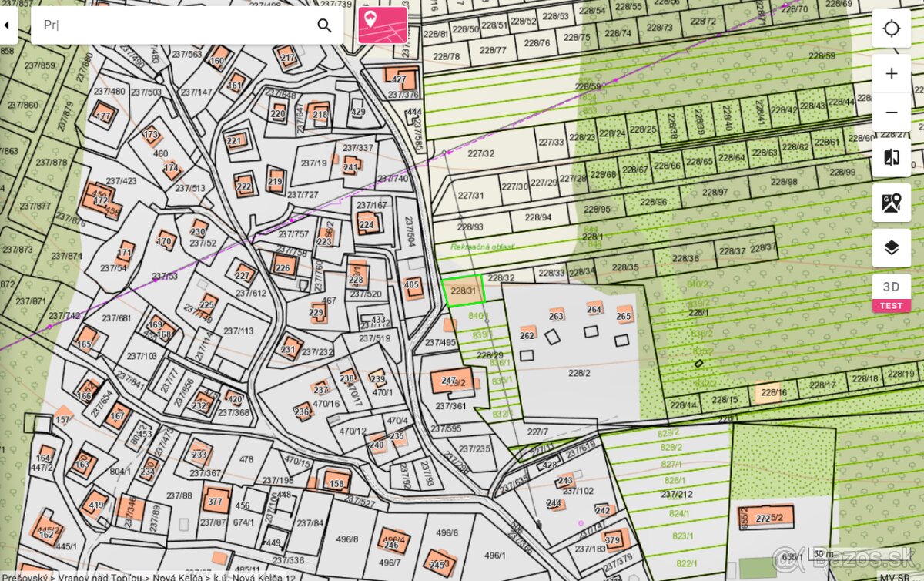Screen dimensions: 924x581
Task: Select building 405 on the map
Action: (412, 286)
